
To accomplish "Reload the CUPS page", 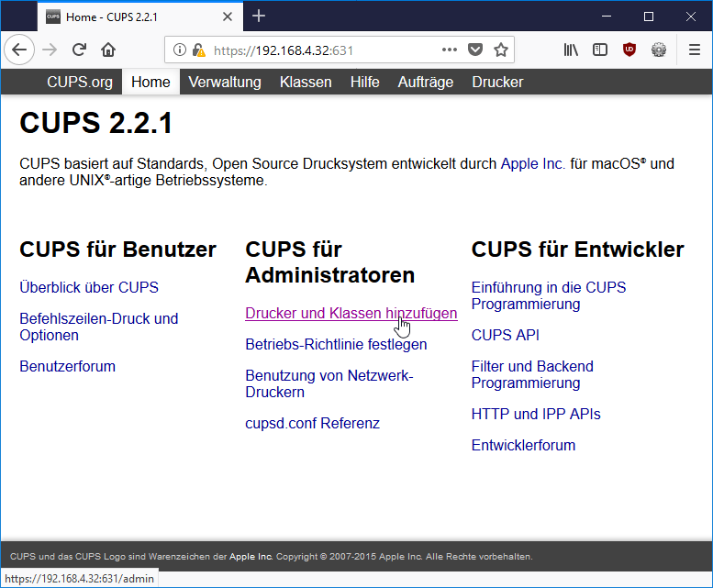I will pyautogui.click(x=79, y=50).
